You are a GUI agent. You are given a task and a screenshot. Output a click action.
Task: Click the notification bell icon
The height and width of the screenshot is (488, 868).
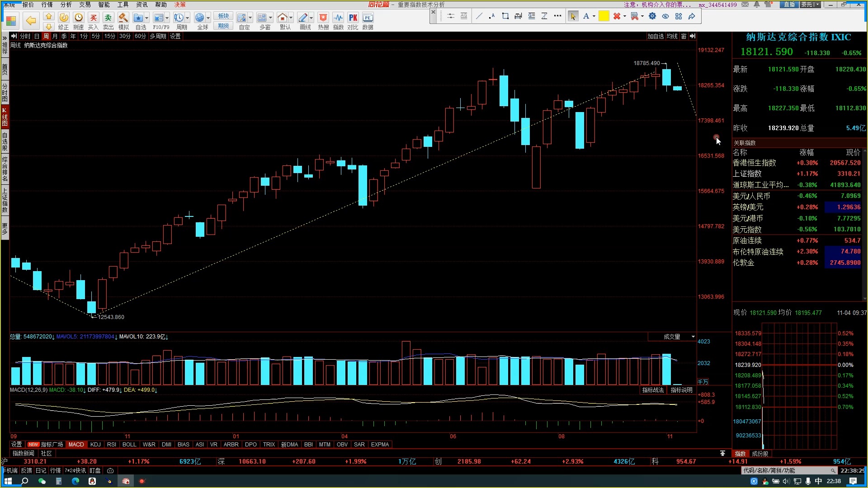click(757, 5)
